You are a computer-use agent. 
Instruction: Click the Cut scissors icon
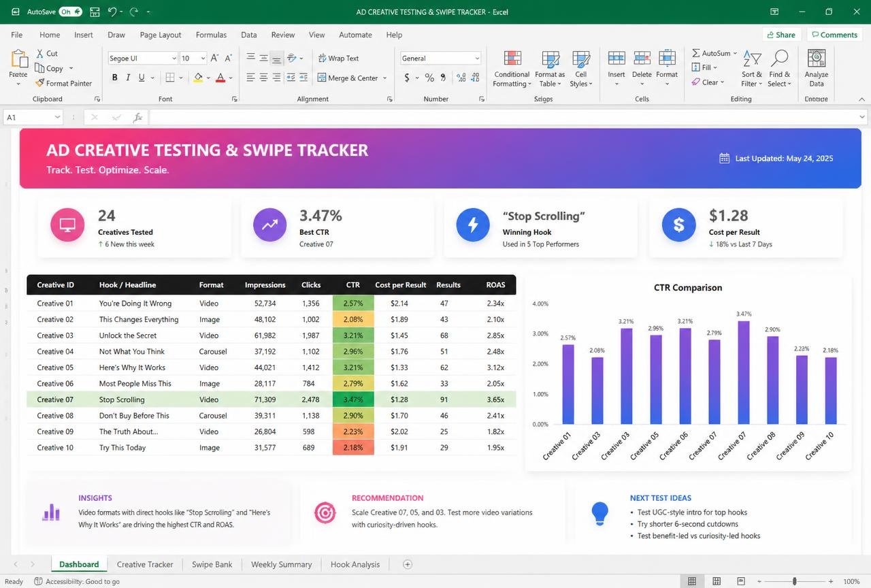39,53
